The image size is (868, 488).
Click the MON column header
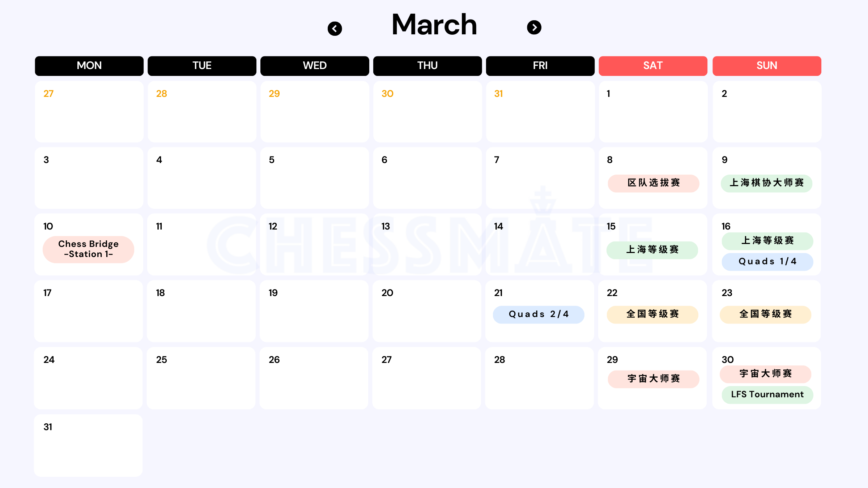click(x=89, y=66)
